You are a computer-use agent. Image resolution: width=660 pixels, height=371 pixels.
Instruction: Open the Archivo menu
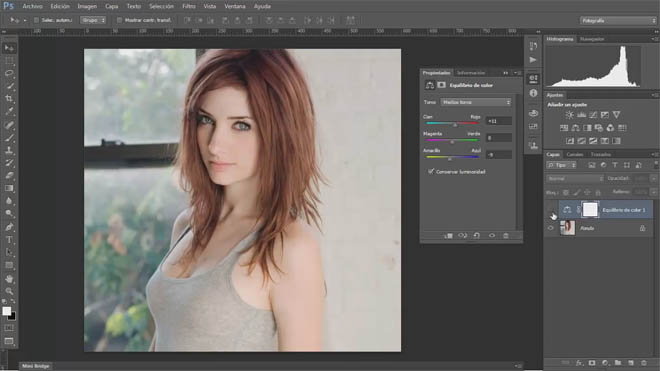32,6
